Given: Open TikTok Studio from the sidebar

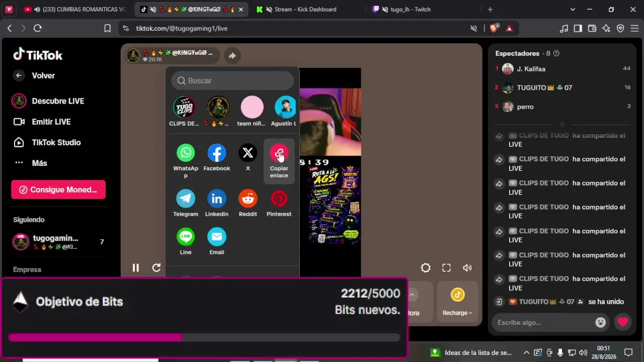Looking at the screenshot, I should (47, 142).
